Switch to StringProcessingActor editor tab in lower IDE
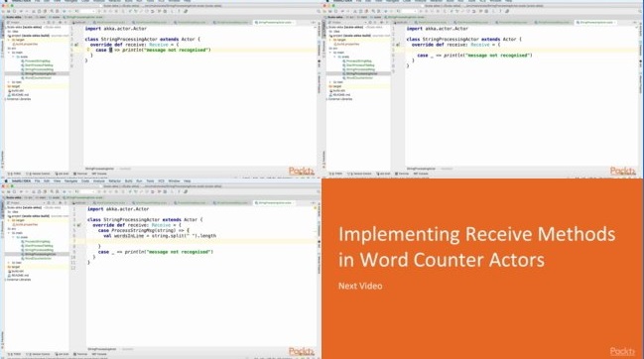 point(274,202)
